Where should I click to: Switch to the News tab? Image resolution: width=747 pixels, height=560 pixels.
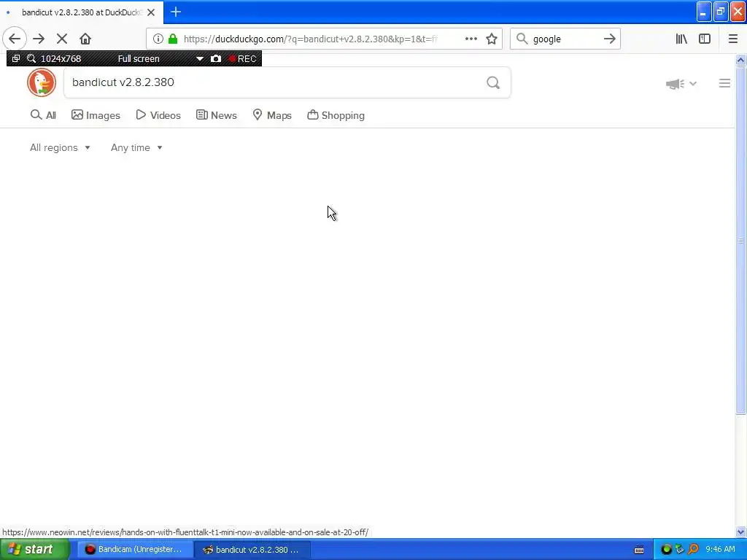[x=217, y=115]
